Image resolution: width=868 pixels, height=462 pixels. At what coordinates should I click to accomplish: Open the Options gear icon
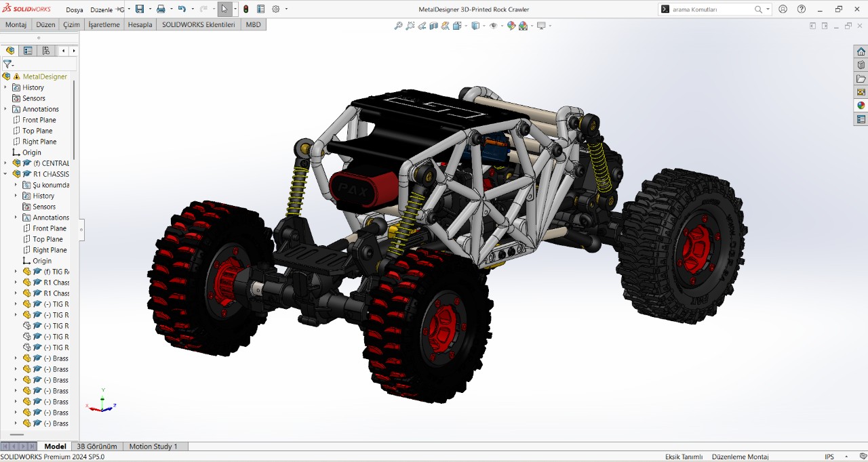pyautogui.click(x=276, y=9)
